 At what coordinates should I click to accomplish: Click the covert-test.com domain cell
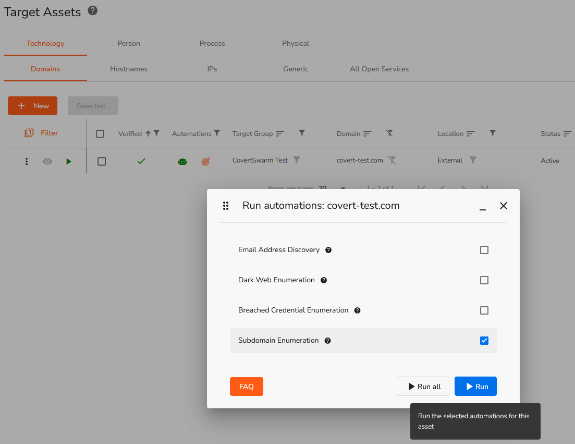pos(360,160)
